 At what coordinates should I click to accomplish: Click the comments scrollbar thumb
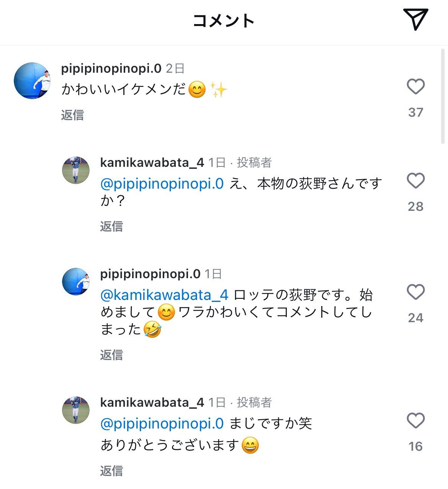click(443, 96)
